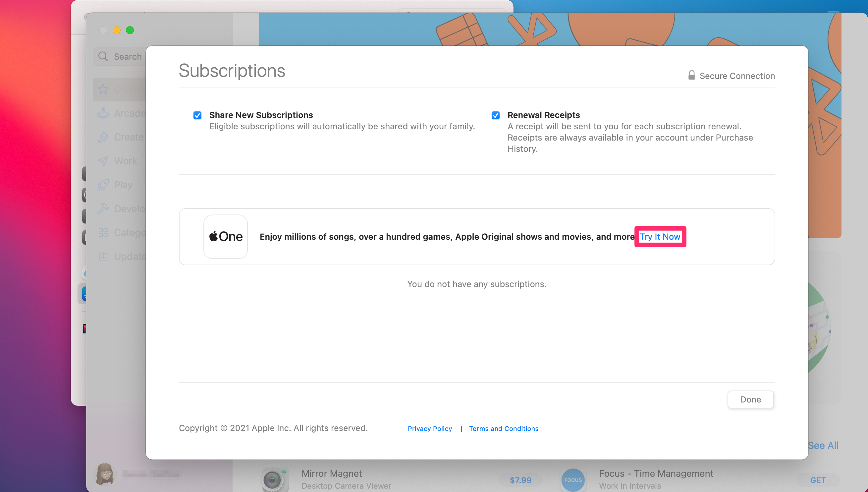Click the Try It Now link

click(660, 236)
